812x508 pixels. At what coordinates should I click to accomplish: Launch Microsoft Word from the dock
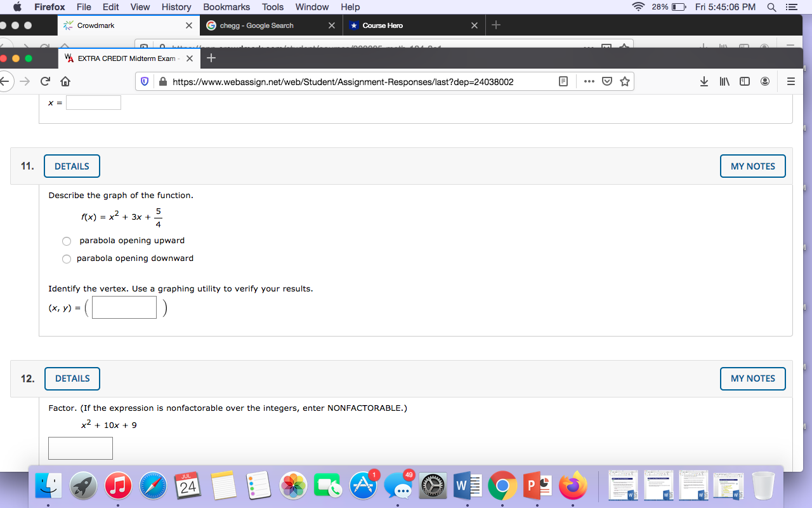468,486
